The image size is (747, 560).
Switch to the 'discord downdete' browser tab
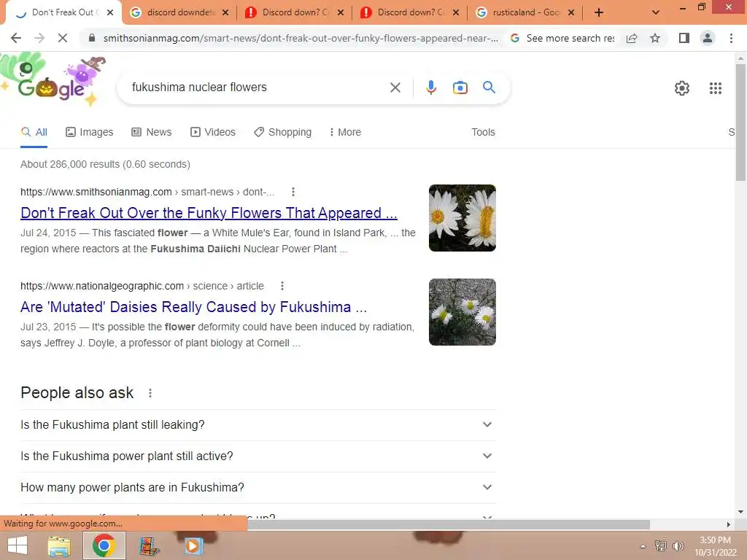(x=180, y=12)
